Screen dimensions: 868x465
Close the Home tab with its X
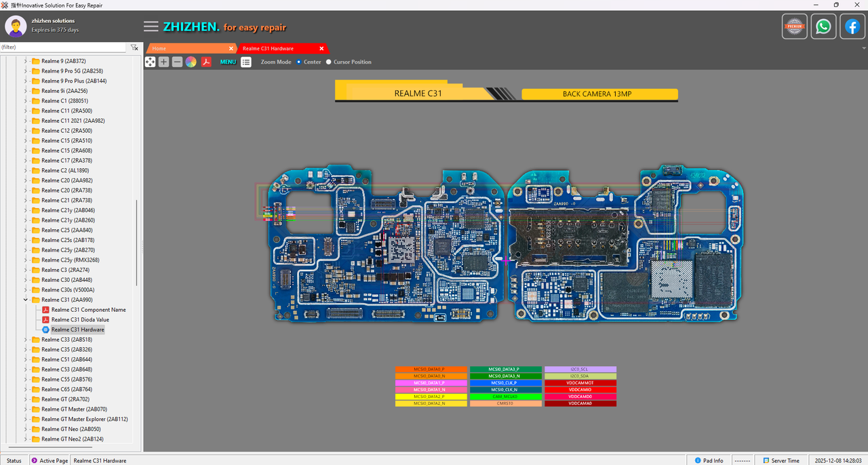tap(231, 49)
